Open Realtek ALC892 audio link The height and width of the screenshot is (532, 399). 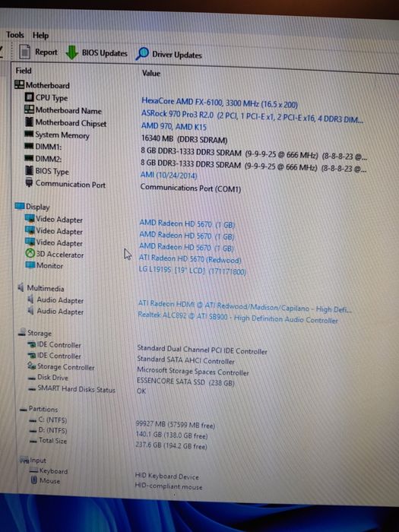click(238, 318)
